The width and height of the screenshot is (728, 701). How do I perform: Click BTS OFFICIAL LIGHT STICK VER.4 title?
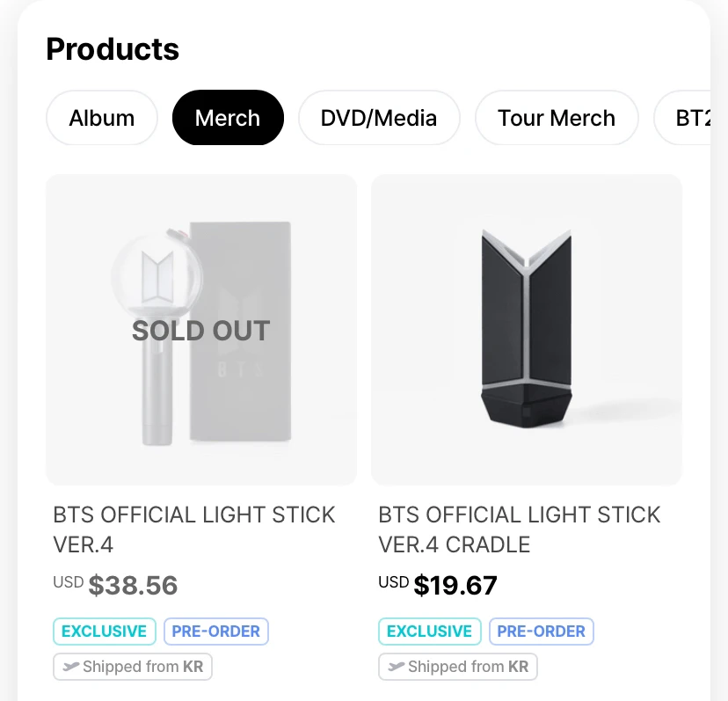click(x=194, y=529)
